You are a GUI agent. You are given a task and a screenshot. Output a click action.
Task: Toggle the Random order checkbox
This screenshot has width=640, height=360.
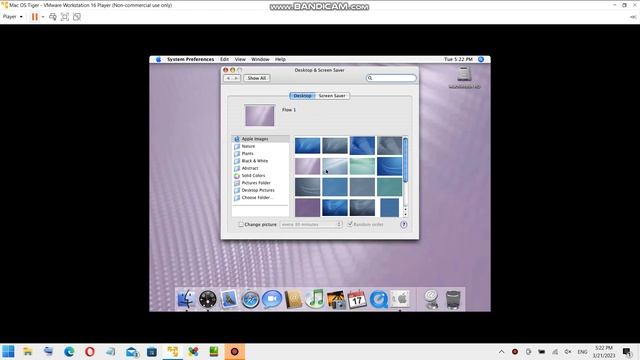coord(350,224)
